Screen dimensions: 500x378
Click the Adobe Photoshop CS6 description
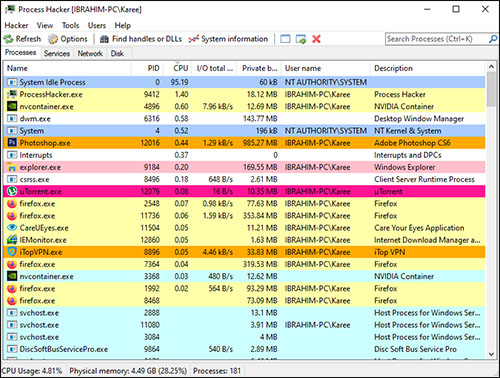[412, 143]
